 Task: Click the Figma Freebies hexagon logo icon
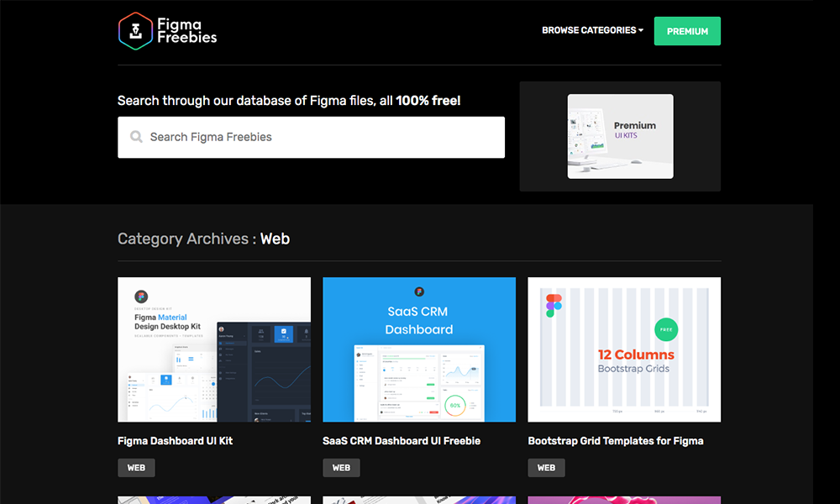pos(135,31)
